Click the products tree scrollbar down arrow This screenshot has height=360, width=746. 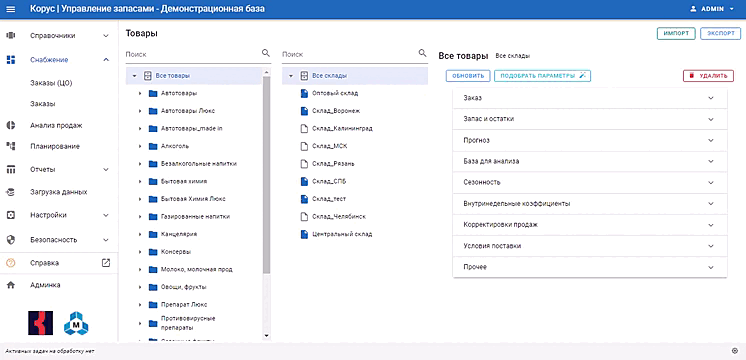266,335
